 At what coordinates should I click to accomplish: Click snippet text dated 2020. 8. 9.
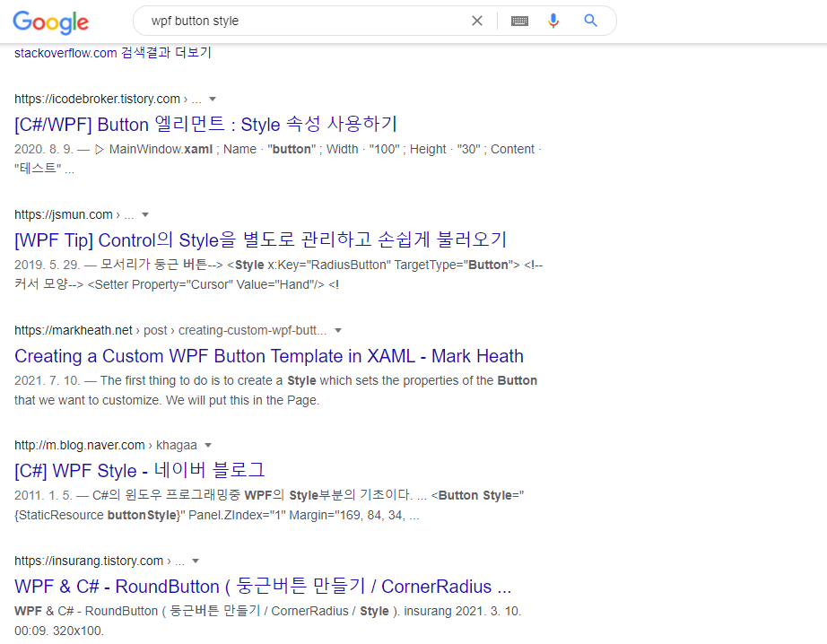coord(278,159)
